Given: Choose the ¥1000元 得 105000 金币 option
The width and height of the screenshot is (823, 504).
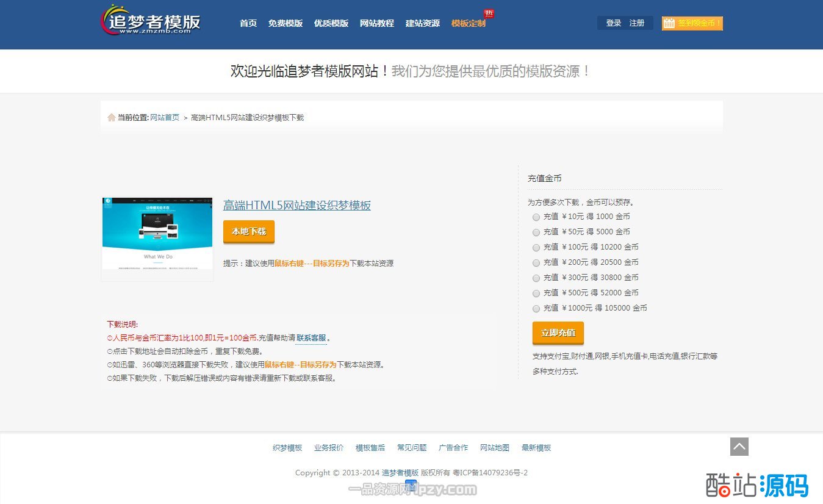Looking at the screenshot, I should click(536, 308).
